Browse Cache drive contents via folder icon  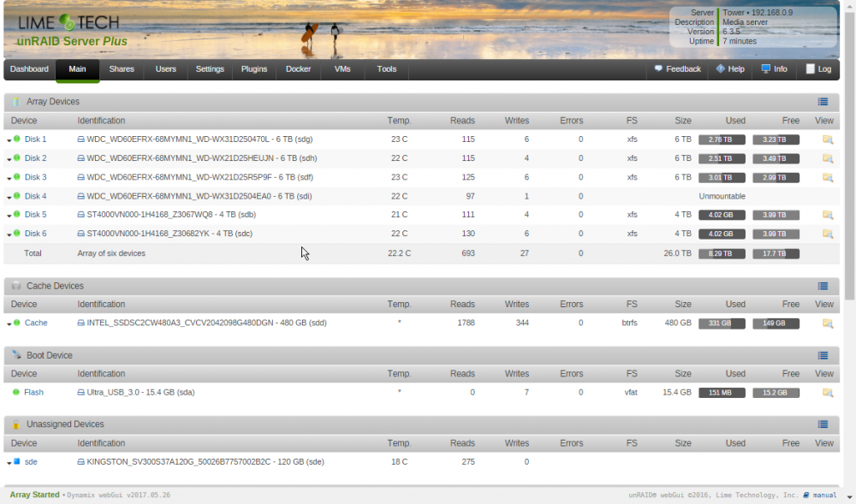(x=828, y=323)
